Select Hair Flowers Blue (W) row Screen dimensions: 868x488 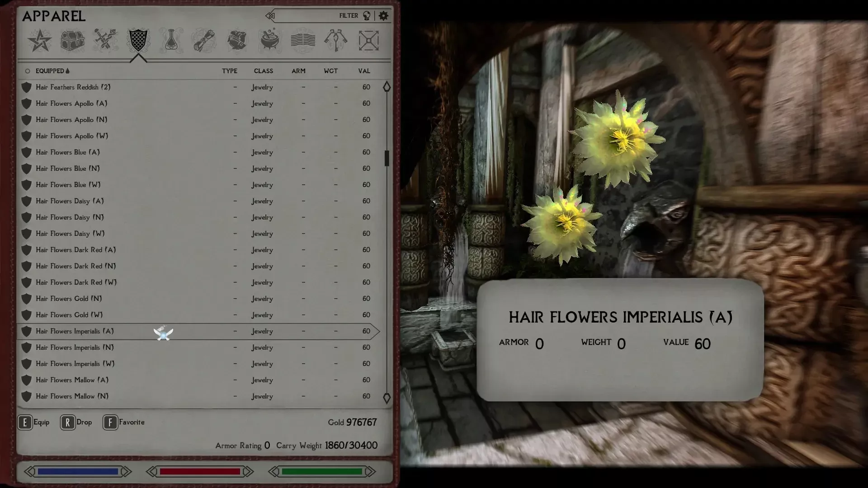point(199,185)
